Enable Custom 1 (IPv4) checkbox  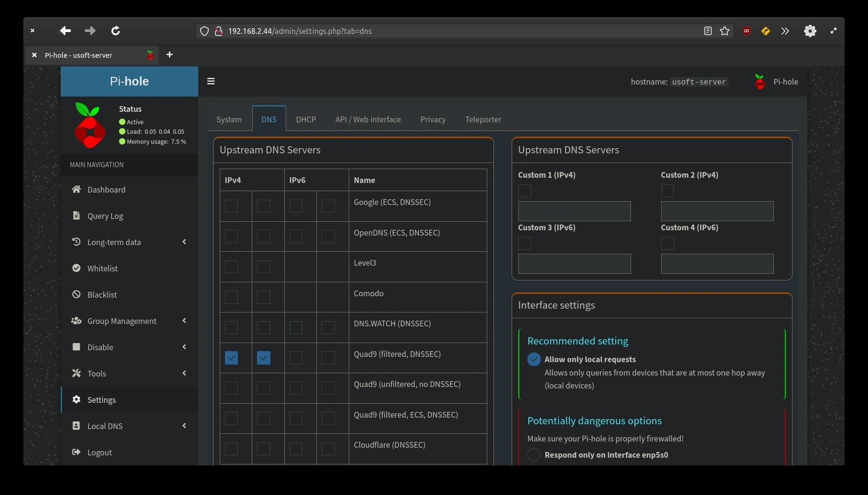click(x=525, y=191)
